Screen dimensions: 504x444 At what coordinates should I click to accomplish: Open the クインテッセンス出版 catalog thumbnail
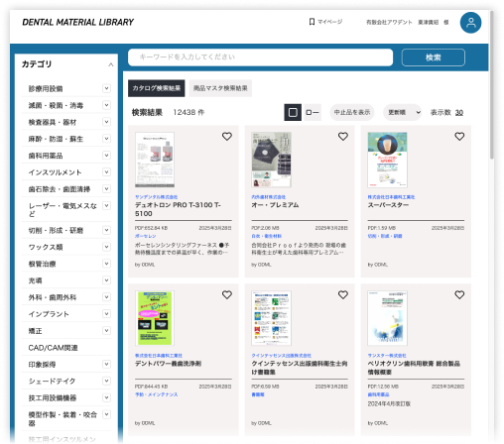point(271,318)
